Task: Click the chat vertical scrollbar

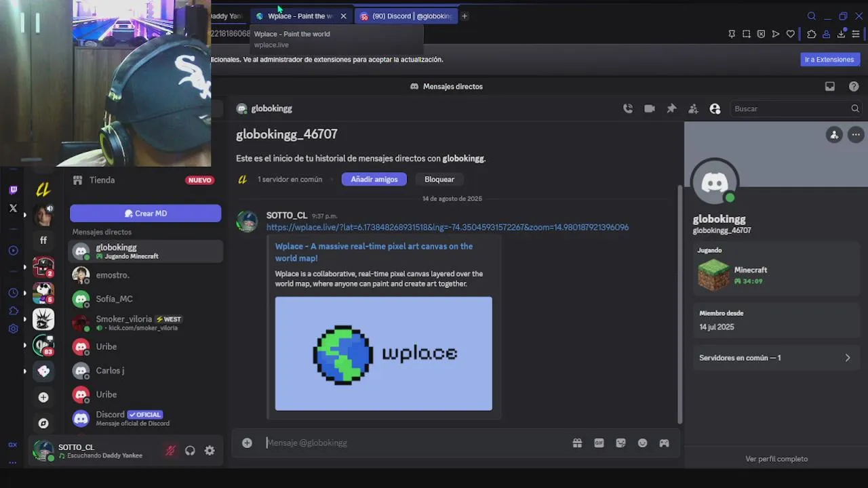Action: tap(680, 304)
